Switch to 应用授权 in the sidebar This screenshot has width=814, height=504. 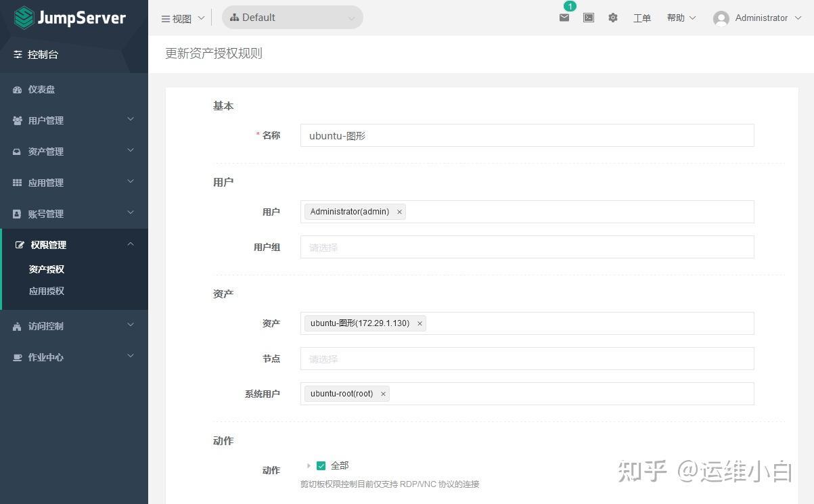pos(46,291)
